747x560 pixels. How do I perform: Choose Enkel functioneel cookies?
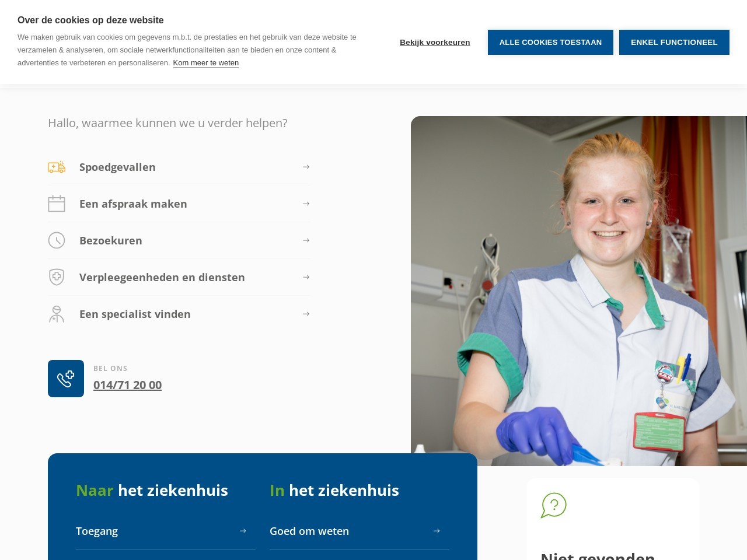[x=674, y=42]
